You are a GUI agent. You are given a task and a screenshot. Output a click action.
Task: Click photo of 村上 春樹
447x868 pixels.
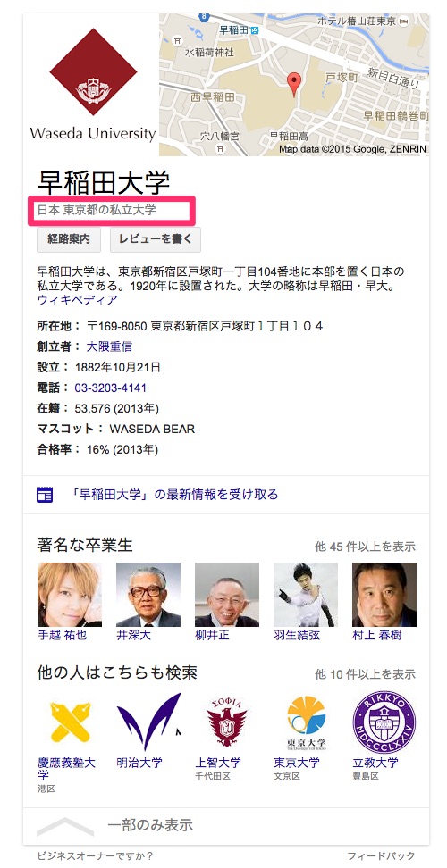[x=384, y=595]
